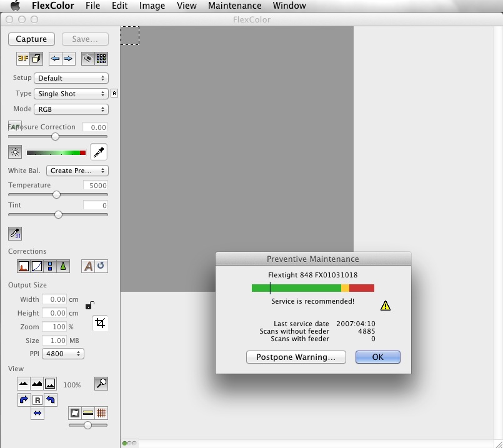The height and width of the screenshot is (448, 503).
Task: Open the Window menu
Action: click(289, 6)
